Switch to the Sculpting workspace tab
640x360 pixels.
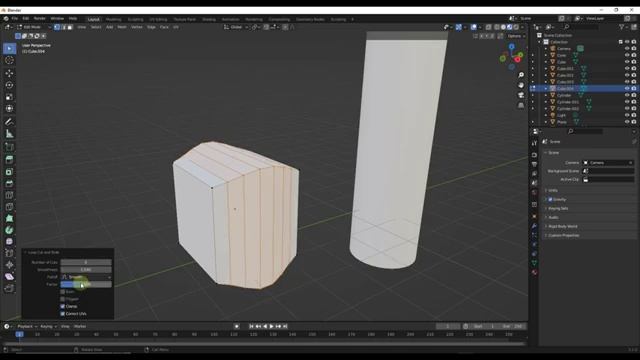[x=136, y=19]
